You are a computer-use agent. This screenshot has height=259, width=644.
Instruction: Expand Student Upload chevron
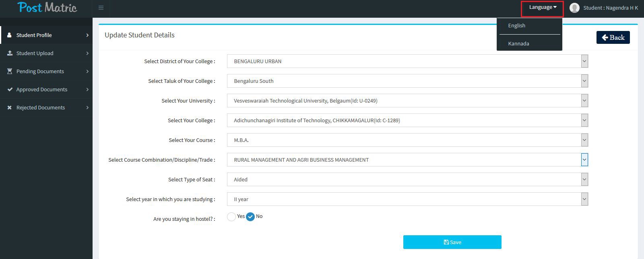pos(87,53)
